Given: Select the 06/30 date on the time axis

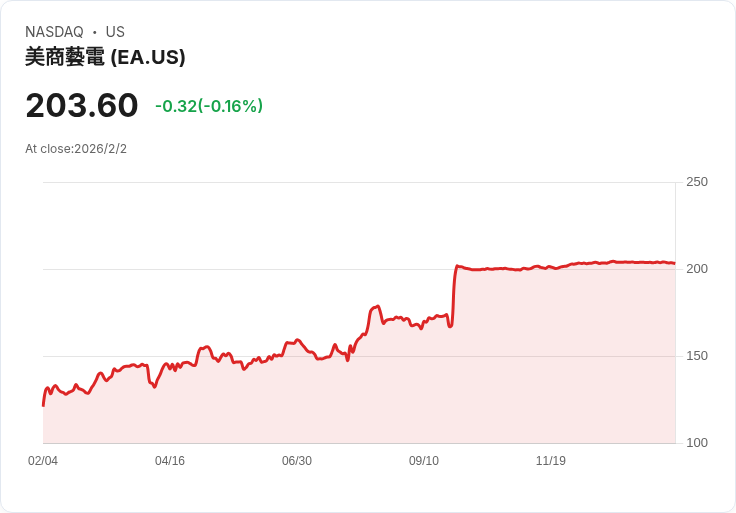Looking at the screenshot, I should click(297, 461).
